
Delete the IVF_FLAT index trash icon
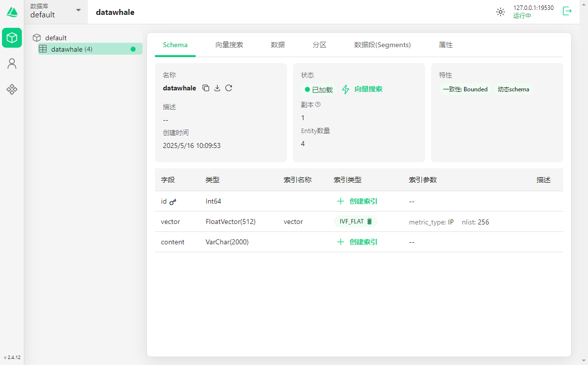369,221
